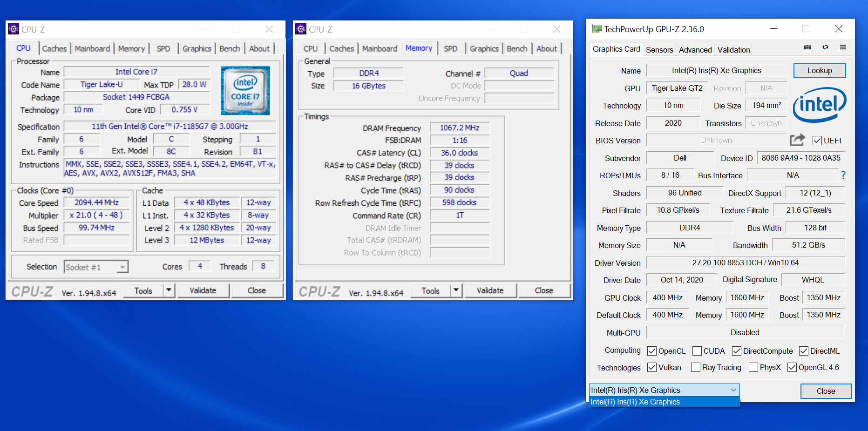Open Caches tab in first CPU-Z window
Viewport: 868px width, 431px height.
coord(54,48)
